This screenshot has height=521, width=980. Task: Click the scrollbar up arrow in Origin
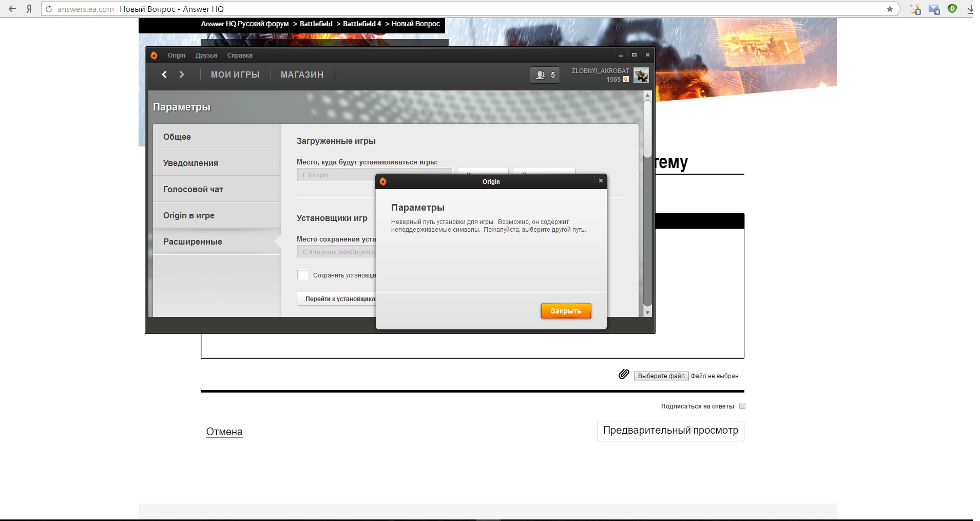647,95
